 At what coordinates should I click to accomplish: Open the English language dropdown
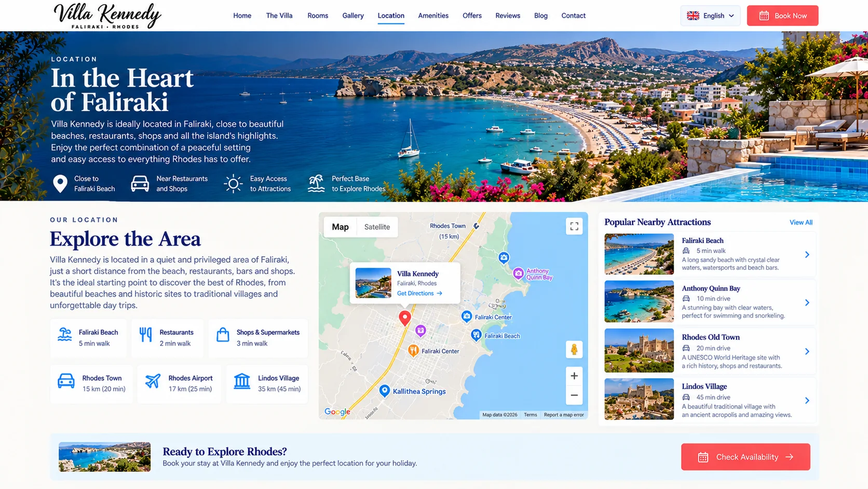[710, 16]
